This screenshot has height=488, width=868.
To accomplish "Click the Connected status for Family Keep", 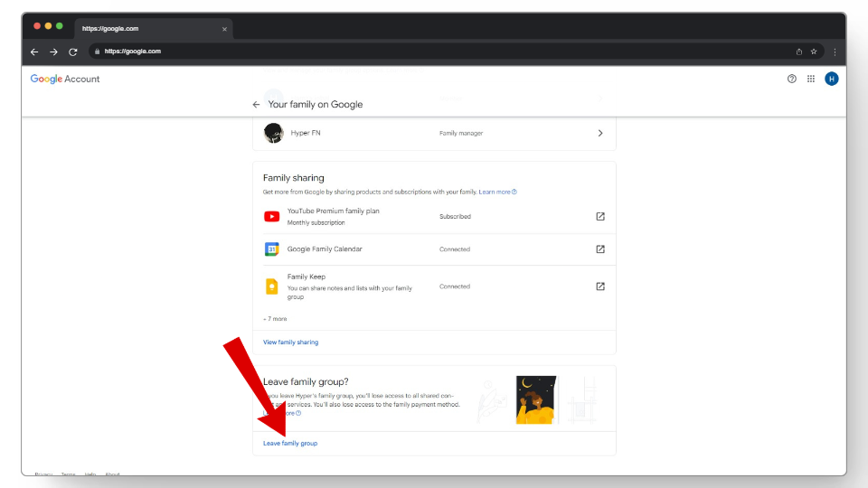I will 455,286.
